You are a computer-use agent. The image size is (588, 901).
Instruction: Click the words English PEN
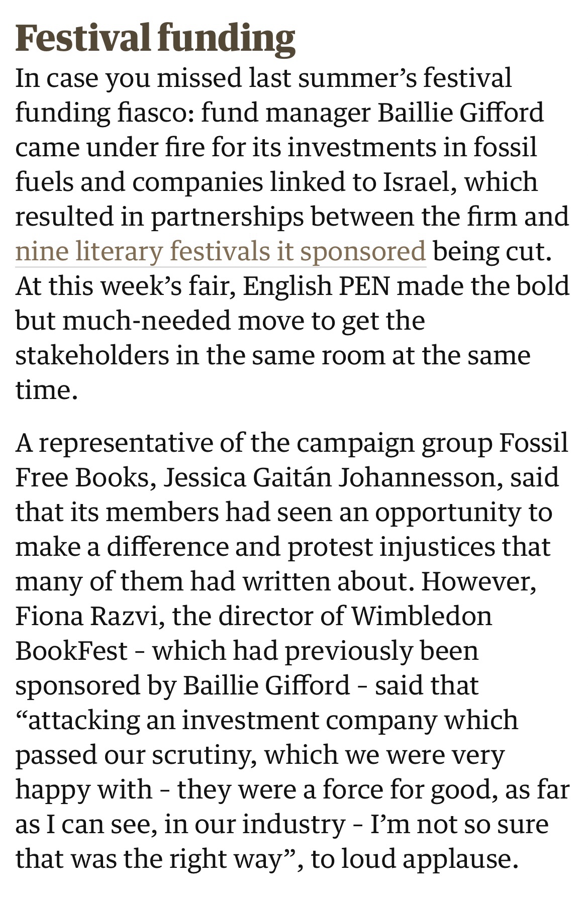point(317,286)
